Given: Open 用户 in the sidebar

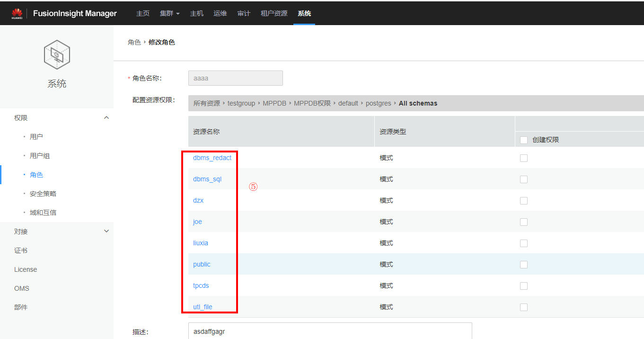Looking at the screenshot, I should [36, 137].
